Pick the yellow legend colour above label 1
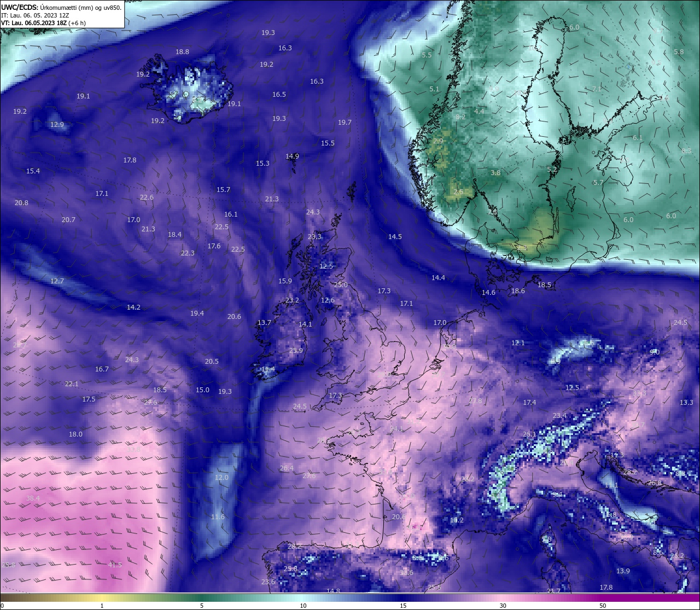 pyautogui.click(x=102, y=597)
